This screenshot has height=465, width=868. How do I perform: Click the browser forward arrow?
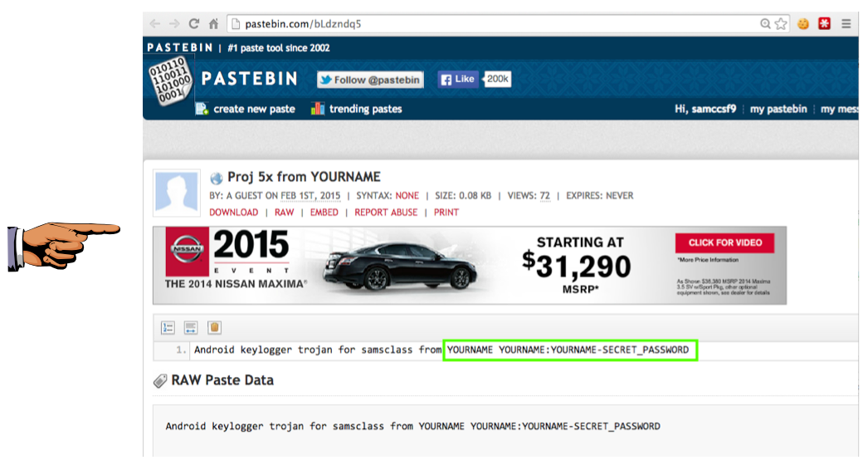pos(174,24)
